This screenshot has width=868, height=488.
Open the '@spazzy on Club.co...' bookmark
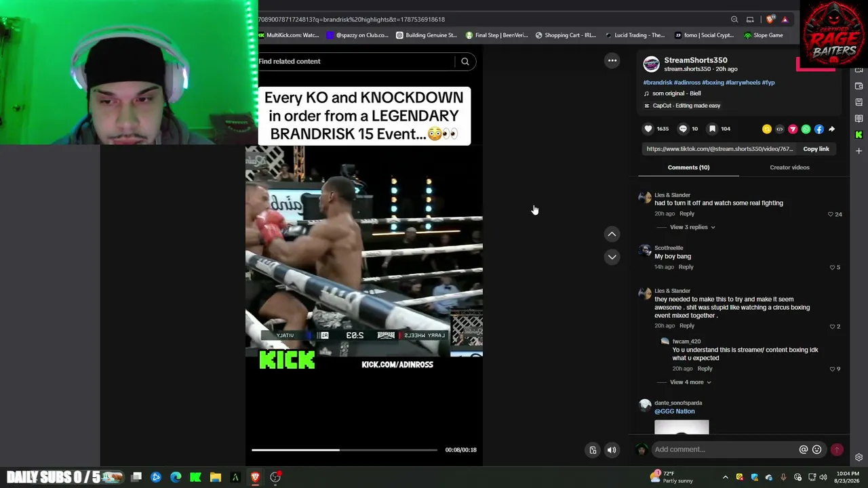[x=357, y=35]
